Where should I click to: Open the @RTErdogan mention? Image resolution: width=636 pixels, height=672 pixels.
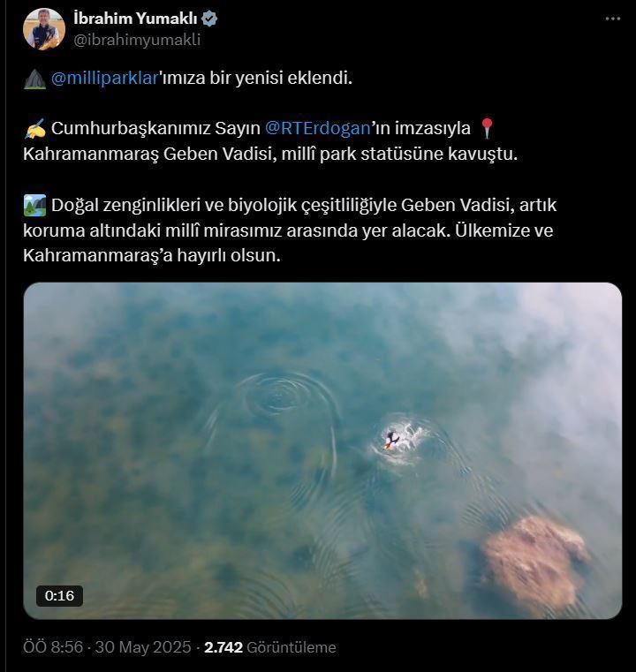[x=317, y=129]
